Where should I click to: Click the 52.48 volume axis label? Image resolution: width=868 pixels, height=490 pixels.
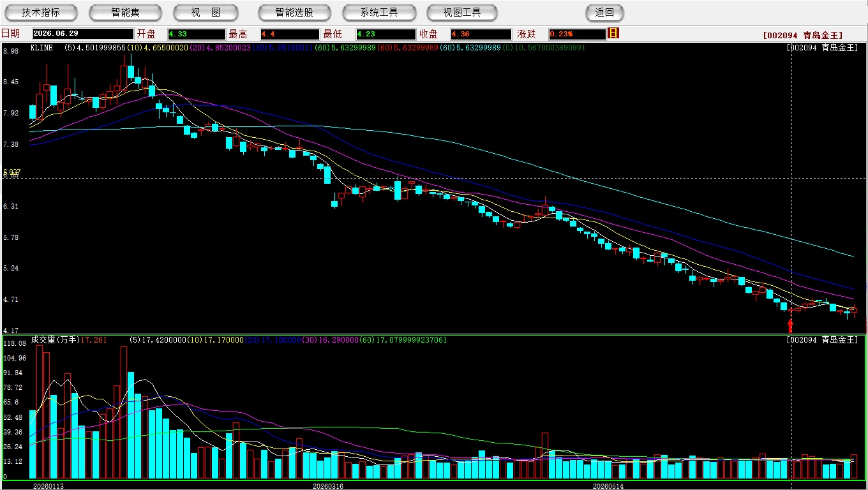pos(12,417)
